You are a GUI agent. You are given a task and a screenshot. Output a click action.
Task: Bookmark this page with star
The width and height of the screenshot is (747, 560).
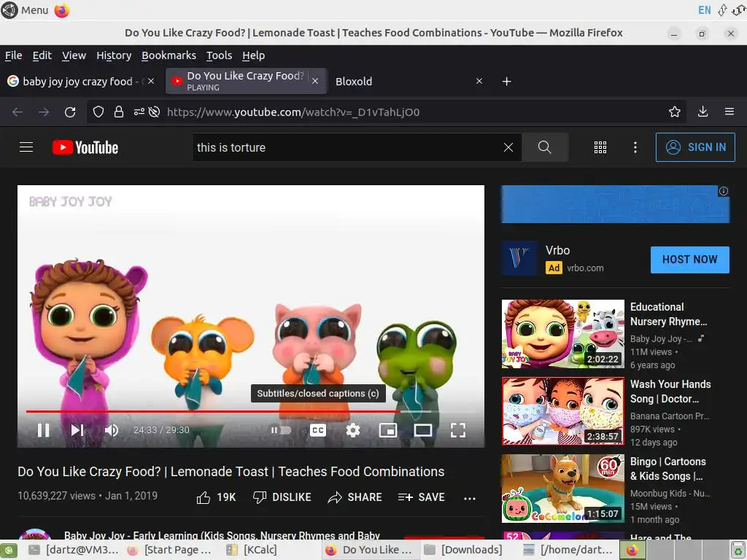pos(675,112)
